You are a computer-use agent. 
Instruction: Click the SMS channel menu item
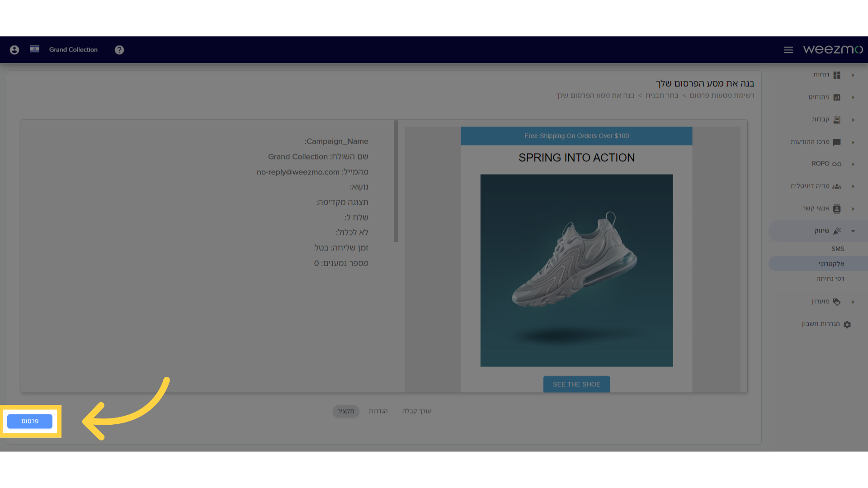(x=838, y=249)
